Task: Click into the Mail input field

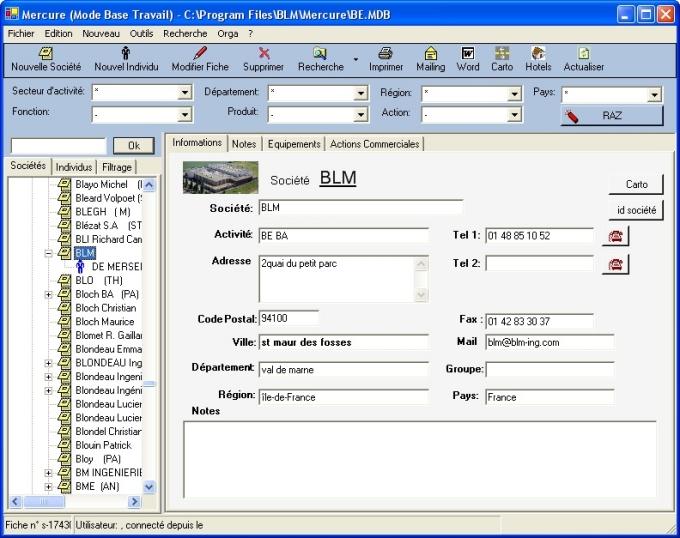Action: (x=549, y=342)
